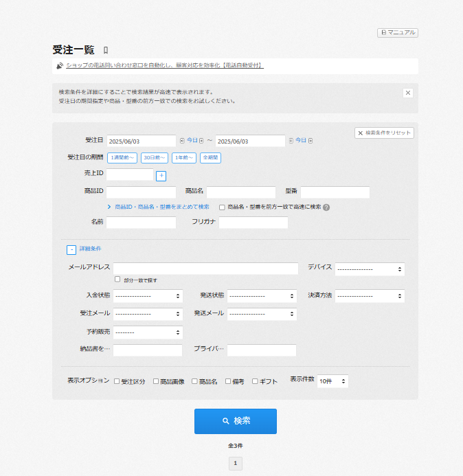Image resolution: width=463 pixels, height=476 pixels.
Task: Click the 全期間 period preset
Action: click(210, 158)
